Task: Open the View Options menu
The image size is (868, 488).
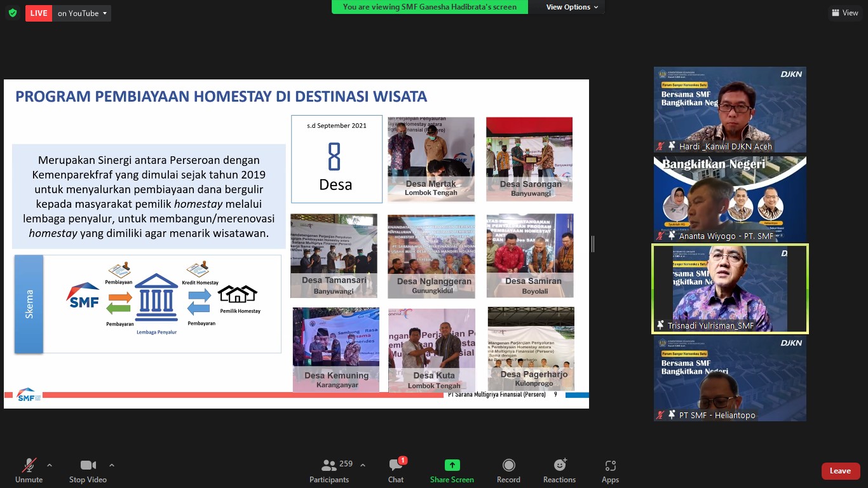Action: 572,7
